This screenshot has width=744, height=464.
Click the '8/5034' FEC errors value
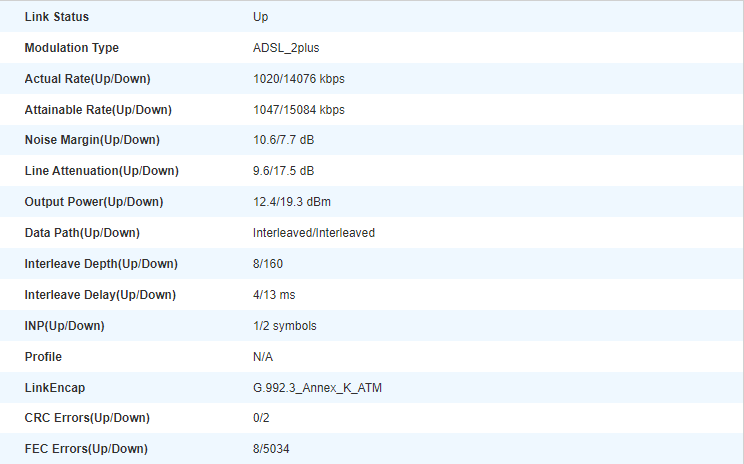point(271,449)
